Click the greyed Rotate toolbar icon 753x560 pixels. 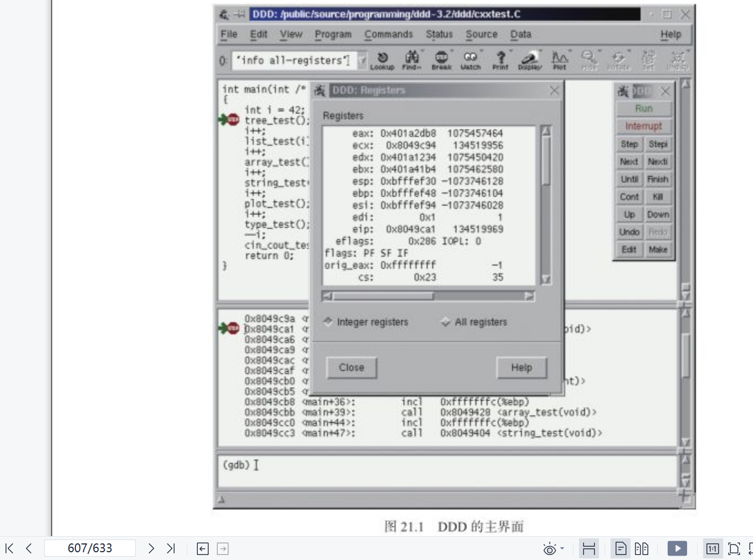pos(618,60)
